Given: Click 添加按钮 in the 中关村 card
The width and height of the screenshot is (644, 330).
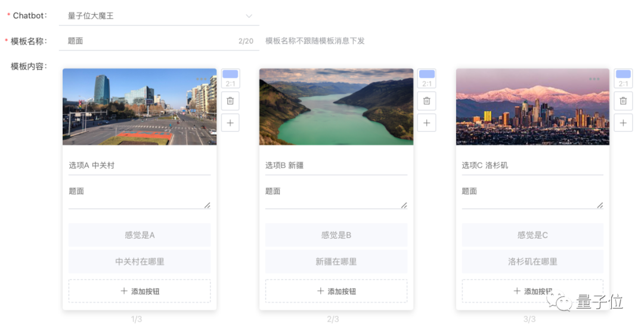Looking at the screenshot, I should (x=140, y=291).
